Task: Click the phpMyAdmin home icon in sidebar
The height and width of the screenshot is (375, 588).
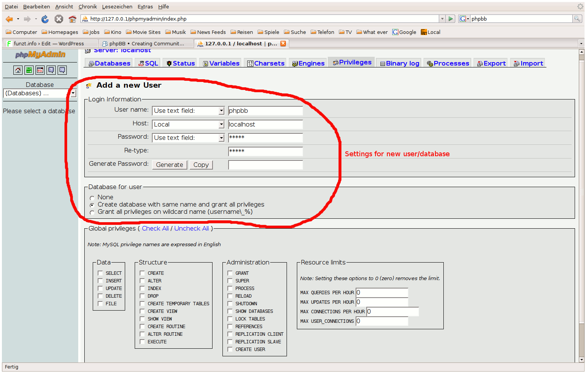Action: tap(18, 70)
